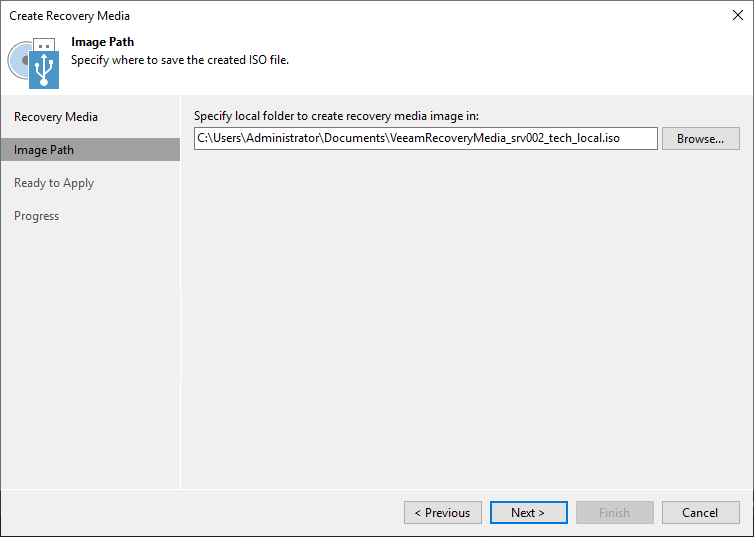Click the bold Image Path header heading
This screenshot has width=754, height=537.
[x=102, y=42]
